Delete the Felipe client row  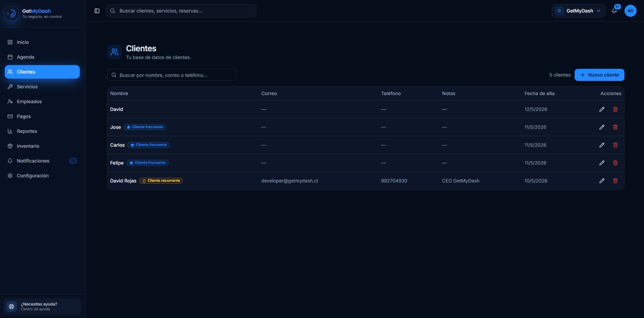(x=615, y=163)
